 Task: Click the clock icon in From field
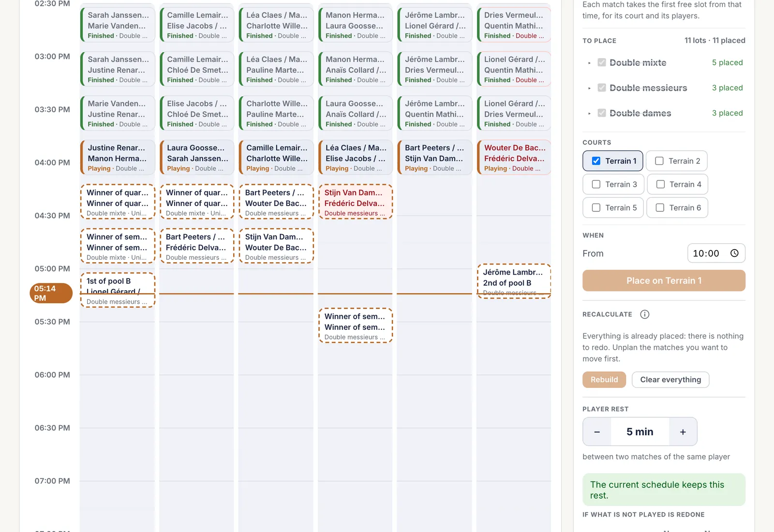click(x=734, y=253)
